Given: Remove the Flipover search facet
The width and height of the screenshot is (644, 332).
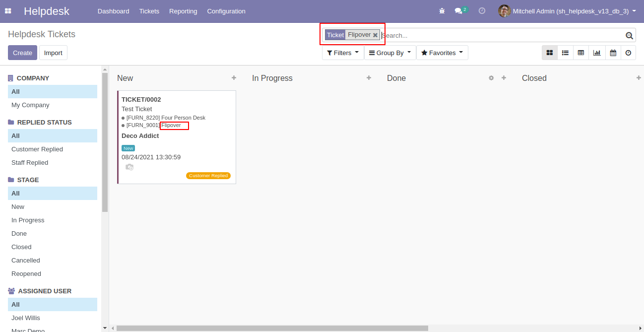Looking at the screenshot, I should pyautogui.click(x=375, y=35).
